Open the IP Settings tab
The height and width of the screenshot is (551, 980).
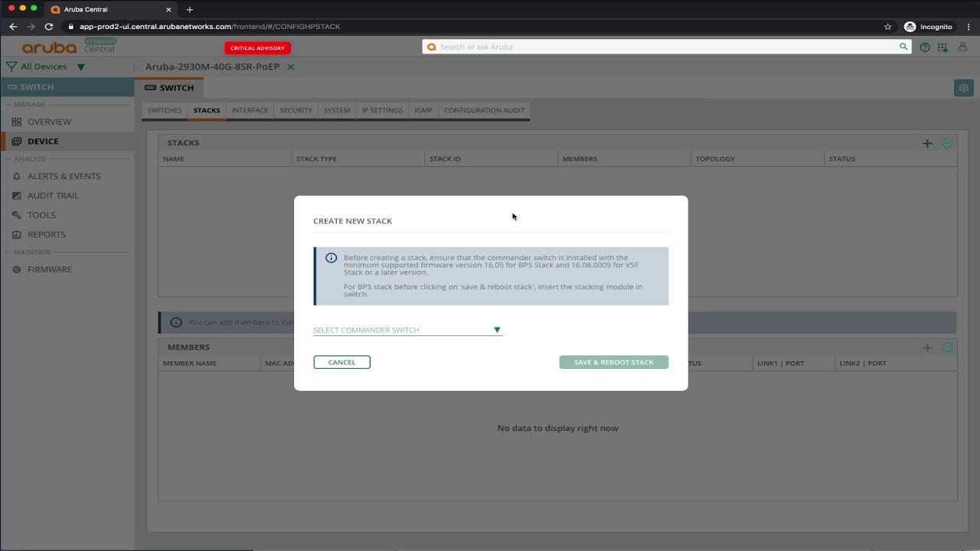coord(382,110)
